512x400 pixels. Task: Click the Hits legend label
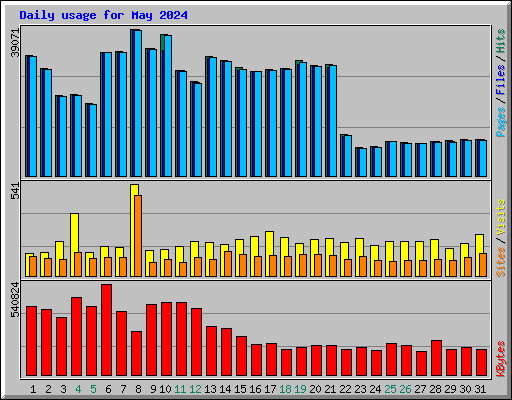(x=500, y=41)
